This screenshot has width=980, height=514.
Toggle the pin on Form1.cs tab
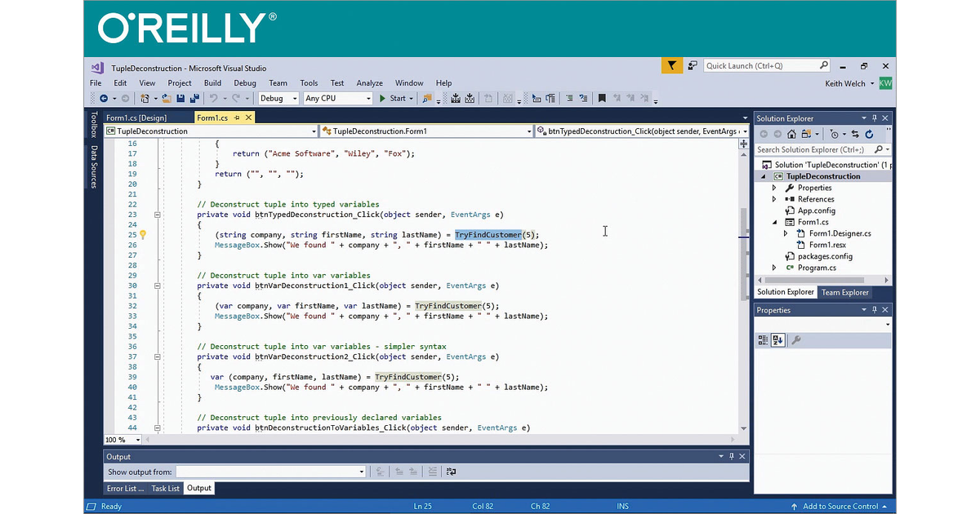pyautogui.click(x=238, y=117)
